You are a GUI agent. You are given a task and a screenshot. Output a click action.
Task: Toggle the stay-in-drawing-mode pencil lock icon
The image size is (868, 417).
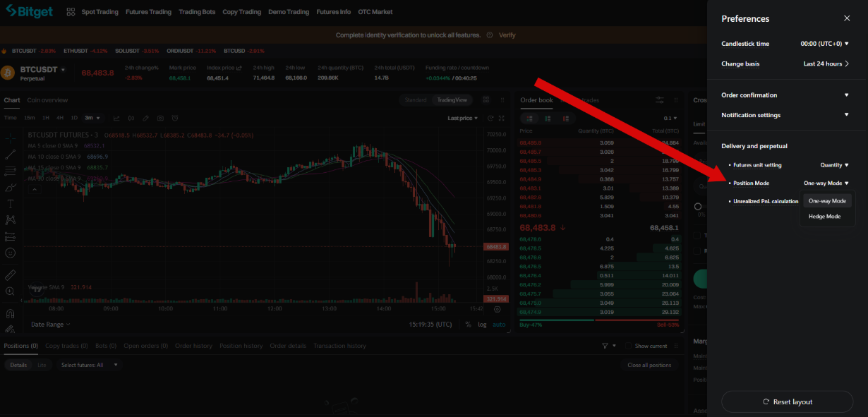pos(10,329)
